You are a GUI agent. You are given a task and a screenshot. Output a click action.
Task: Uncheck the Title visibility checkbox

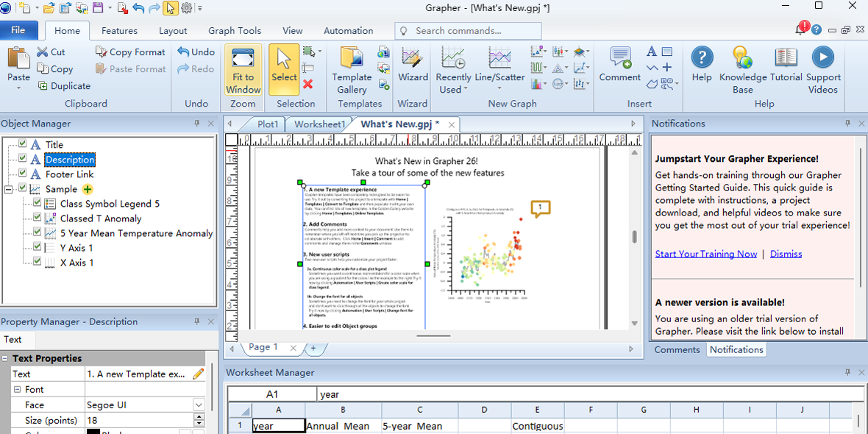tap(22, 144)
